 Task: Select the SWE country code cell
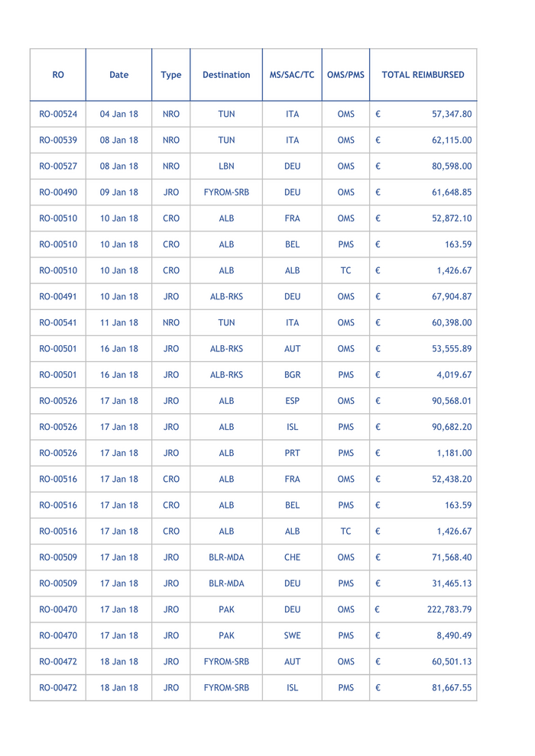point(292,636)
